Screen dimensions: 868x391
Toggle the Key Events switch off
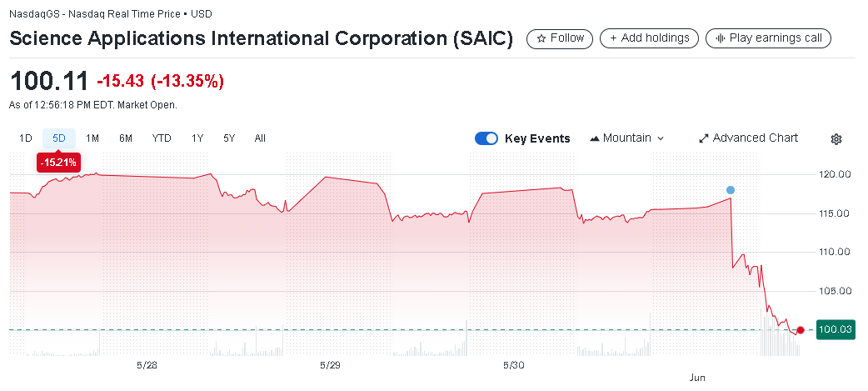coord(486,138)
